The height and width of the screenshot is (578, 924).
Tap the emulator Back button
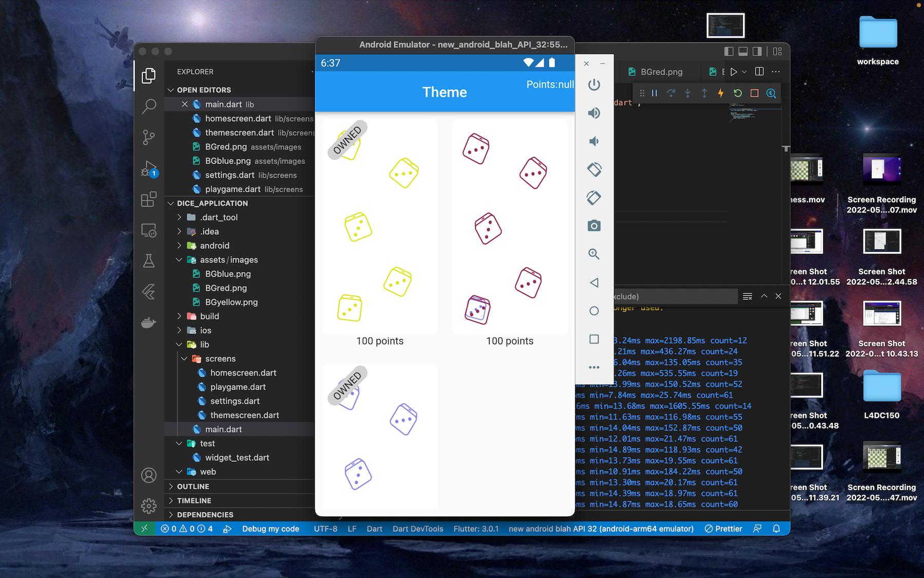[x=594, y=283]
